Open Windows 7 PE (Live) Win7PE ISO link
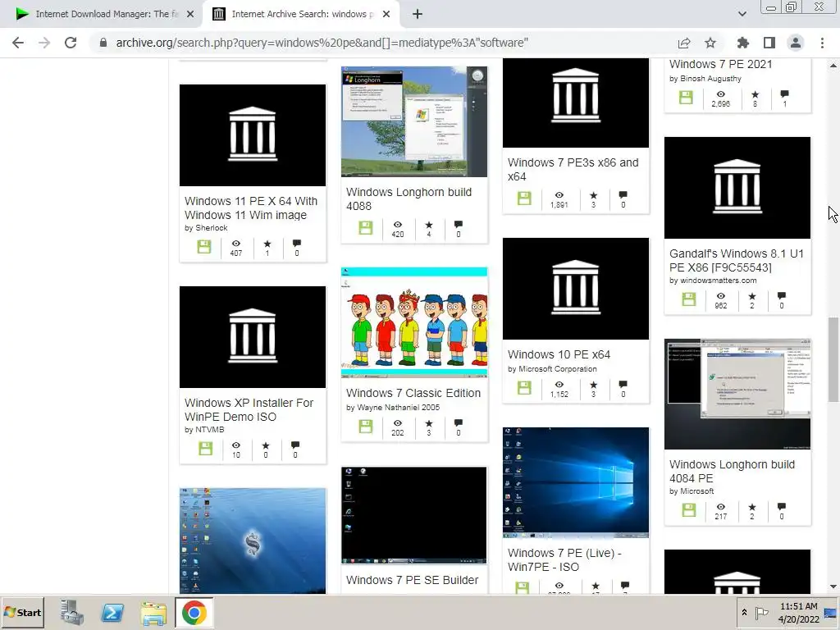The image size is (840, 630). pyautogui.click(x=564, y=559)
